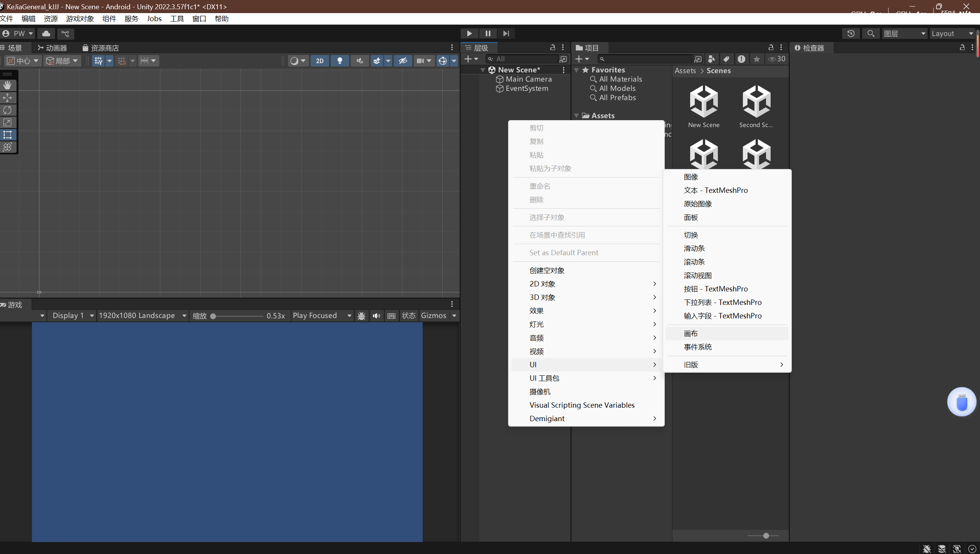Select 创建空对象 in context menu
Screen dimensions: 980x554
[x=547, y=270]
